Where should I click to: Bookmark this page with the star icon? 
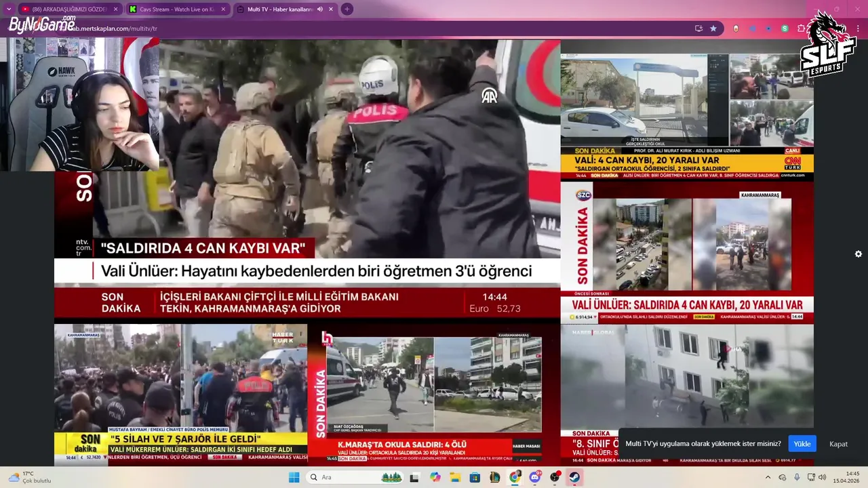(713, 28)
